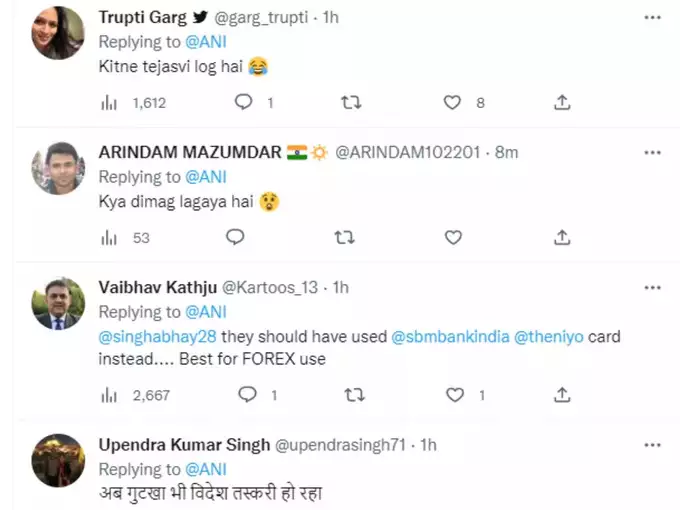Reply to Arindam Mazumdar's tweet
The width and height of the screenshot is (680, 510).
coord(235,238)
